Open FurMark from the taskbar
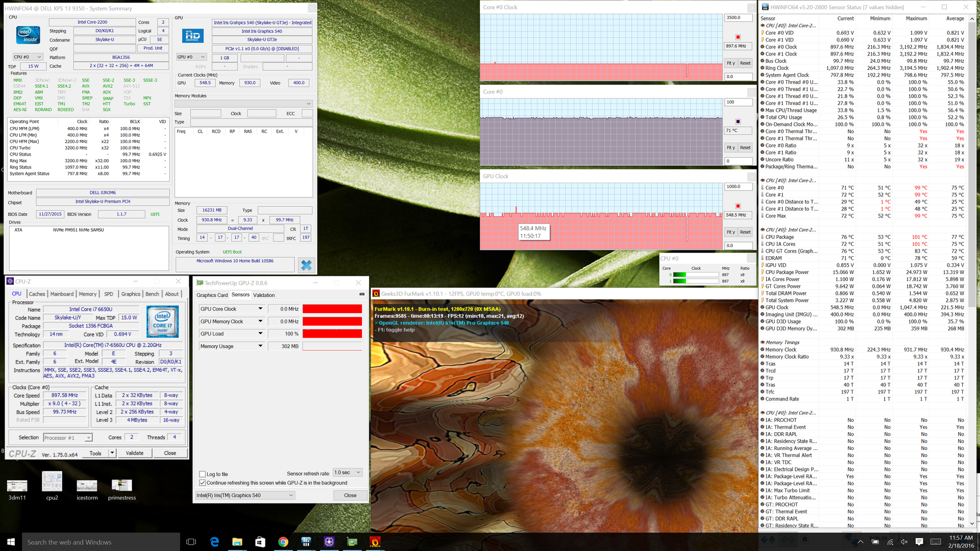The height and width of the screenshot is (551, 980). point(375,542)
